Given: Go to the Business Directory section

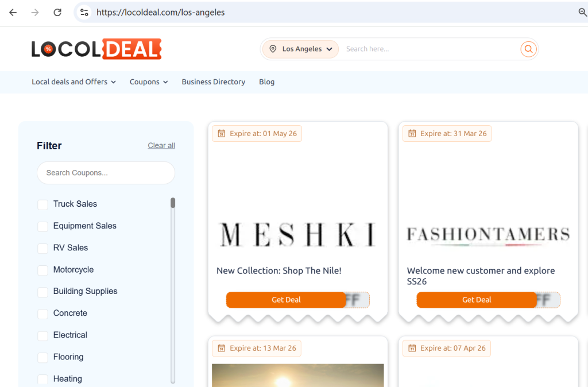Looking at the screenshot, I should (x=213, y=82).
